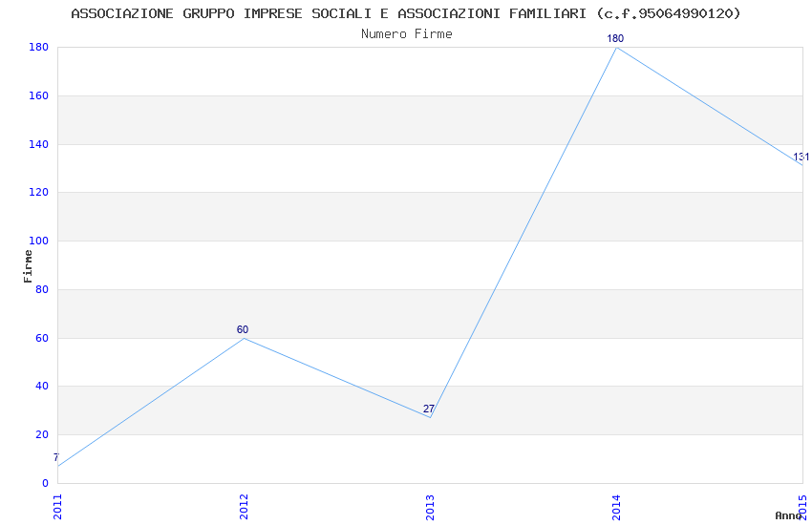812x525 pixels.
Task: Click the x-axis year label 2011
Action: tap(57, 507)
